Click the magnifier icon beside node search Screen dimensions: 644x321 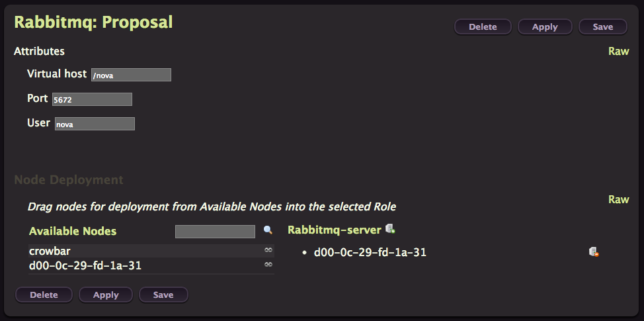tap(268, 230)
